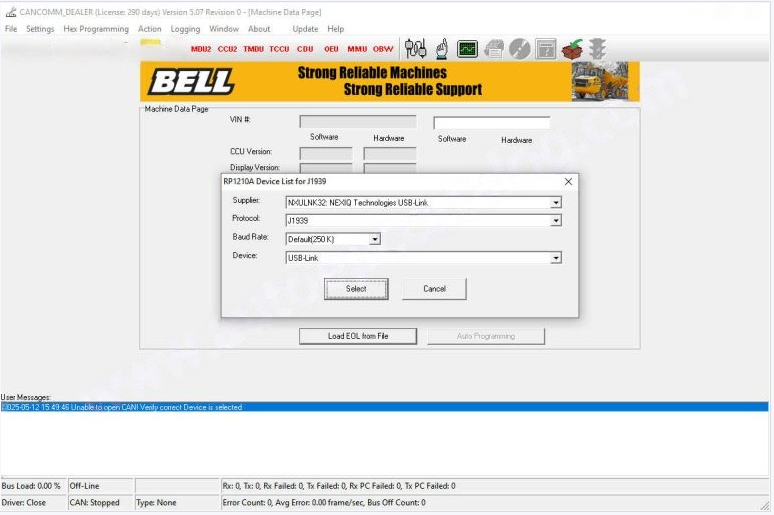The height and width of the screenshot is (515, 774).
Task: Close the RP1210A Device List dialog
Action: click(x=568, y=182)
